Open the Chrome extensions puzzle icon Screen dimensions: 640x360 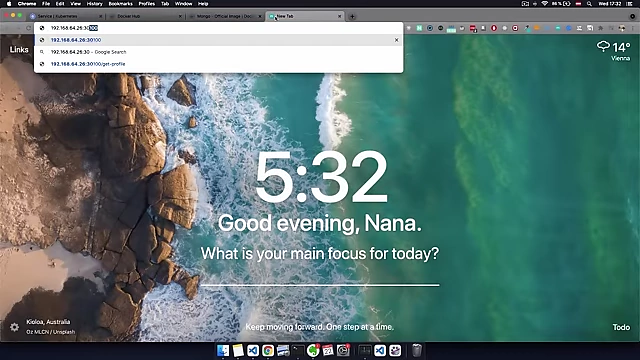point(600,28)
